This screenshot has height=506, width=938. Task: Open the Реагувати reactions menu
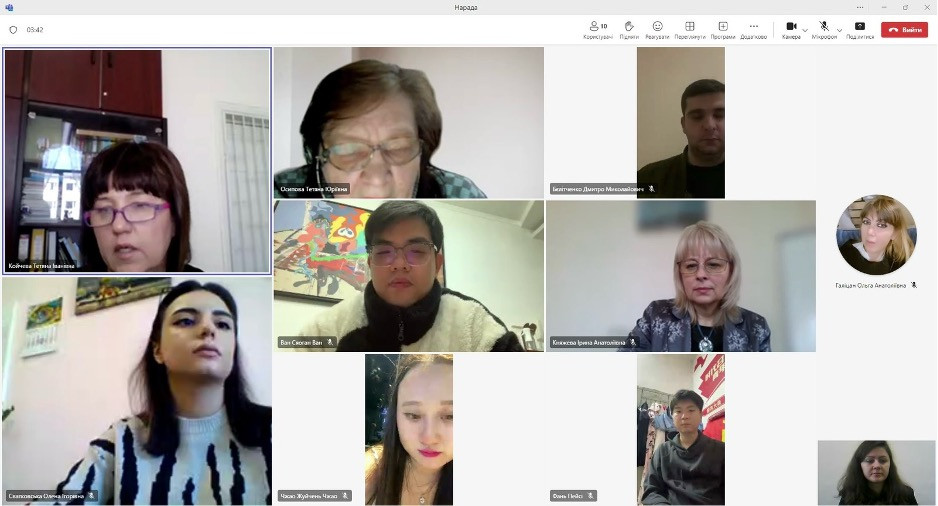click(657, 30)
